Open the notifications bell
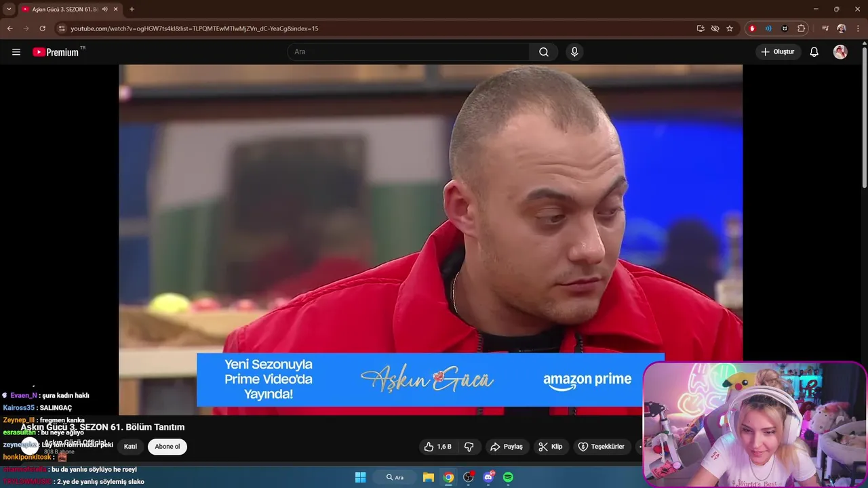The width and height of the screenshot is (868, 488). click(x=814, y=52)
